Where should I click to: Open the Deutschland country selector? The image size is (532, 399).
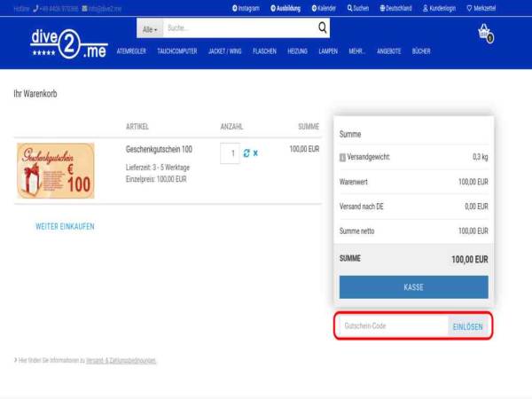(397, 8)
